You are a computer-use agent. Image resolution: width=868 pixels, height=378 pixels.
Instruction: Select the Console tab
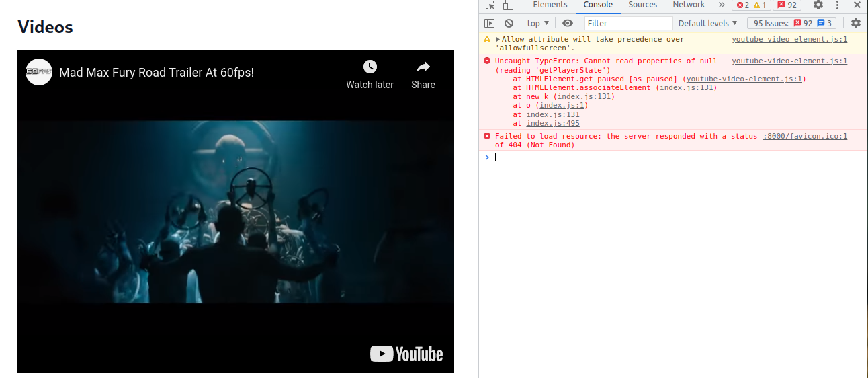(x=598, y=5)
